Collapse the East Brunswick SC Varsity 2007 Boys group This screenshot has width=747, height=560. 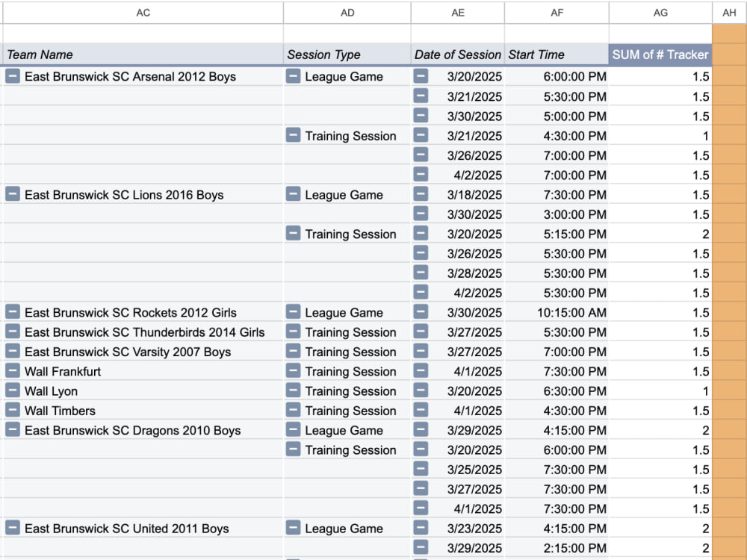[13, 351]
